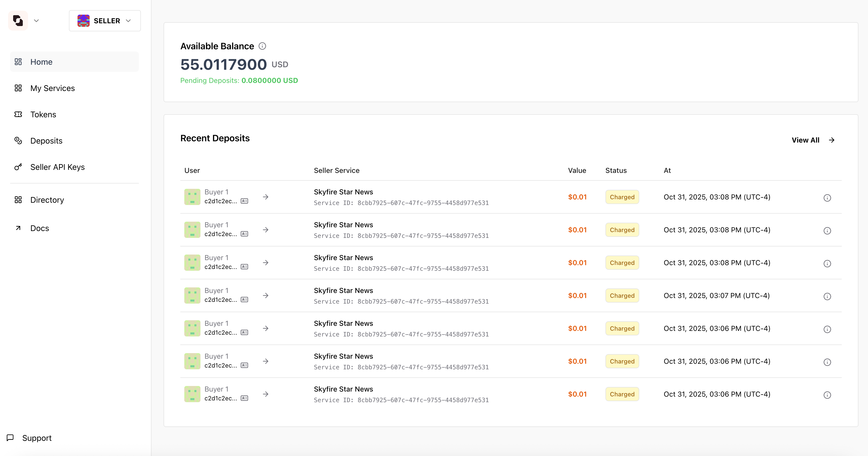Image resolution: width=868 pixels, height=456 pixels.
Task: Expand the workspace switcher chevron beside the logo
Action: click(x=36, y=20)
